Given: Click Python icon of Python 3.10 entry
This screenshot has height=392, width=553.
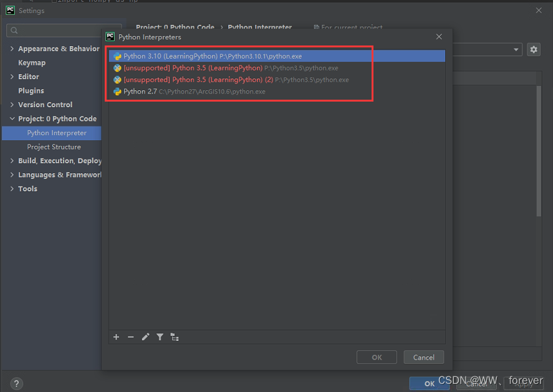Looking at the screenshot, I should tap(117, 56).
